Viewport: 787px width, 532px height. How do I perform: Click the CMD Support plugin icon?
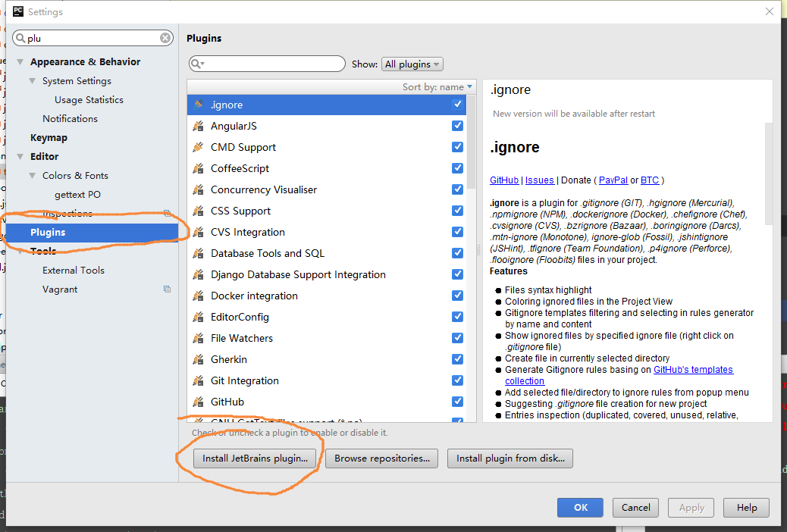(198, 147)
